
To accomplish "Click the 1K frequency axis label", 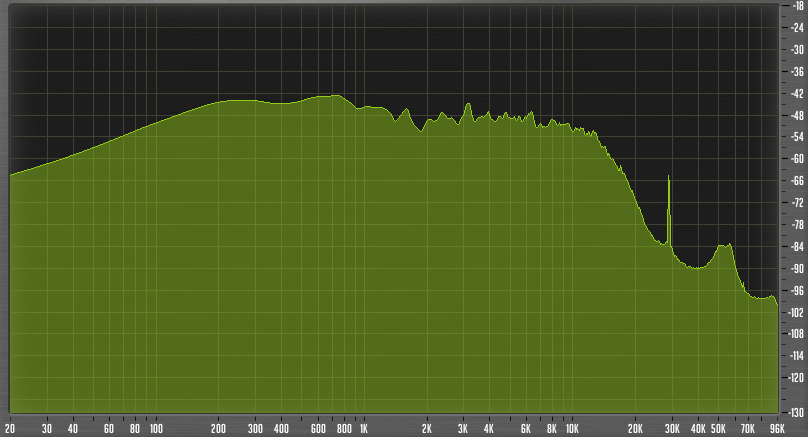I will [364, 429].
